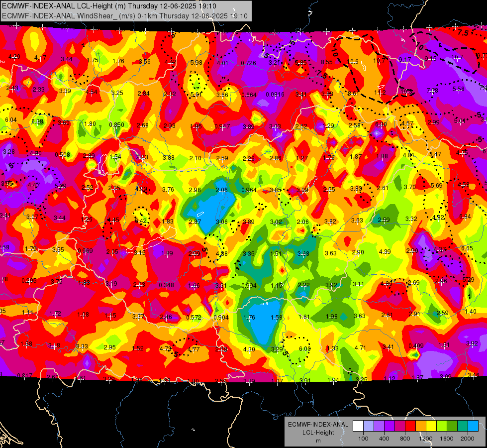Click the wind shear value '4.39'

(385, 251)
